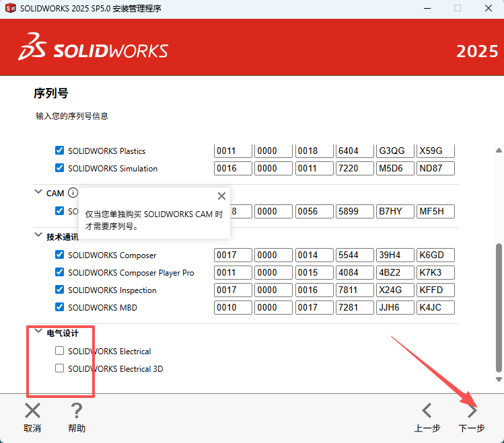Image resolution: width=504 pixels, height=443 pixels.
Task: Click the SOLIDWORKS Inspection label
Action: pyautogui.click(x=112, y=290)
